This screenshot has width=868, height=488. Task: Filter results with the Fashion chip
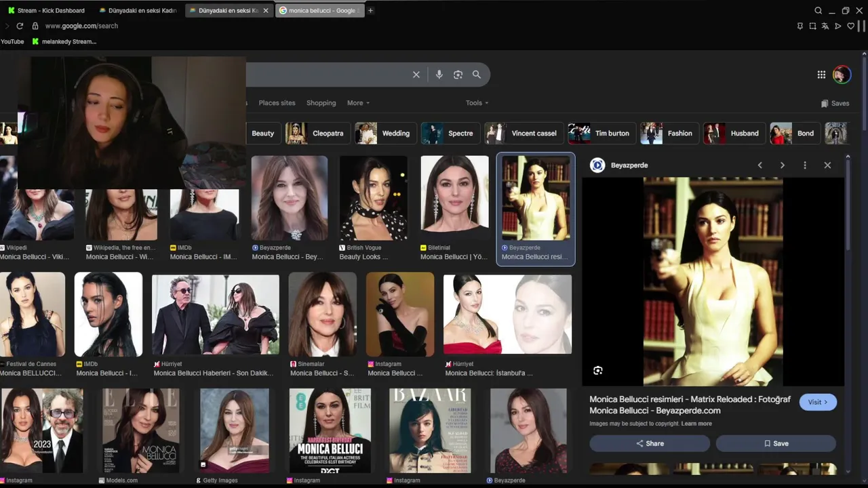point(669,134)
